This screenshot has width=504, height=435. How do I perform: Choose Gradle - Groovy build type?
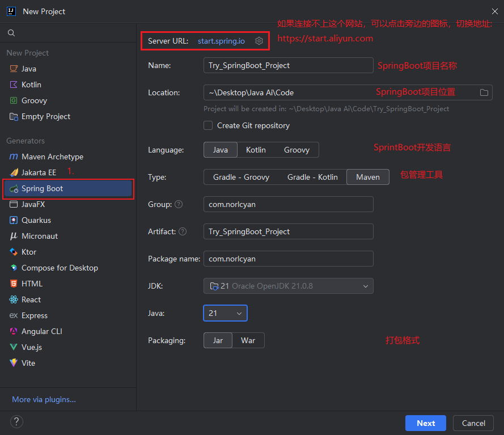tap(241, 177)
